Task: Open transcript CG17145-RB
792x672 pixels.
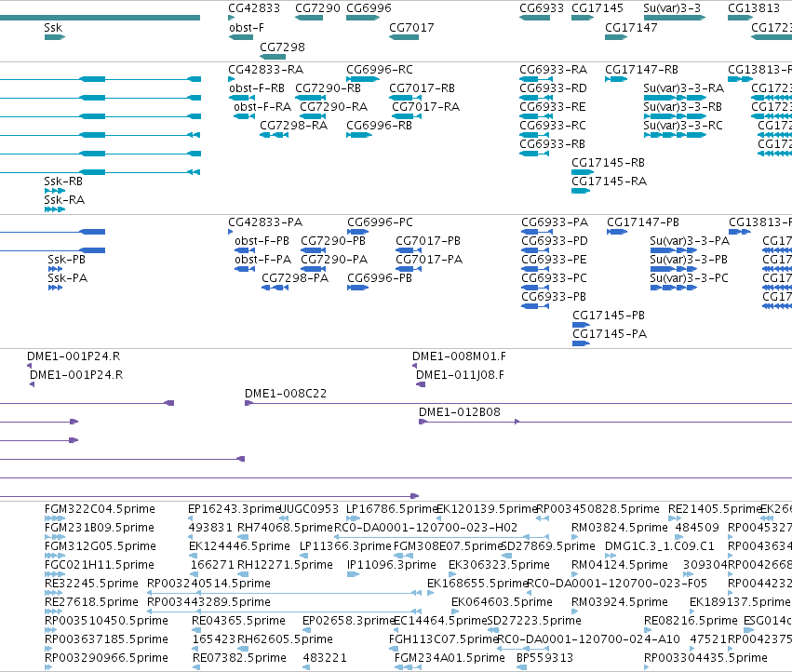Action: pos(608,162)
